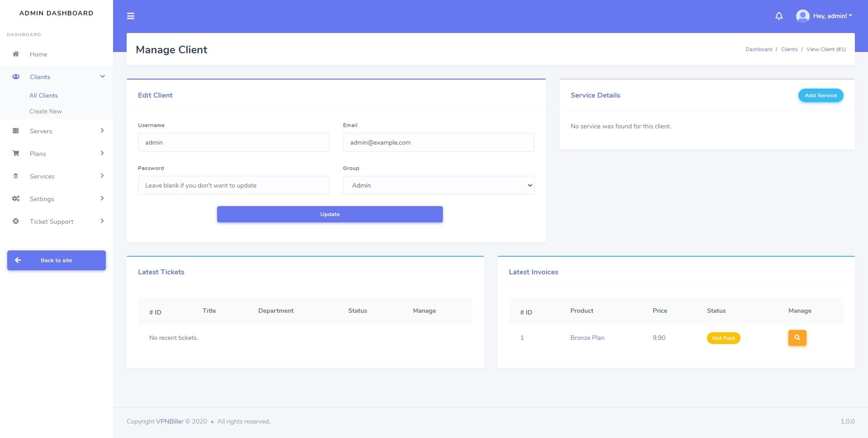Open notifications bell icon

click(x=779, y=16)
